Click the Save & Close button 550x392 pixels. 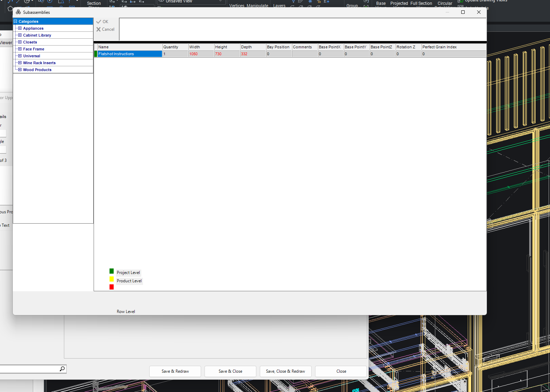coord(230,371)
